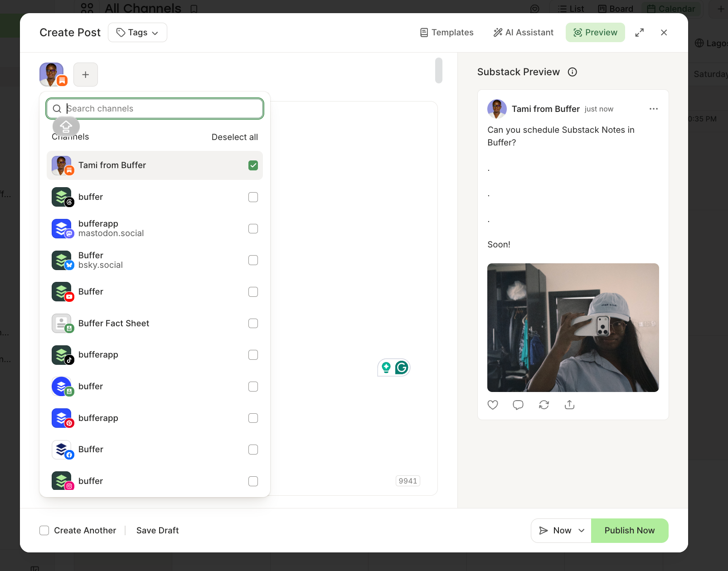
Task: Click Deselect all channels
Action: pos(235,137)
